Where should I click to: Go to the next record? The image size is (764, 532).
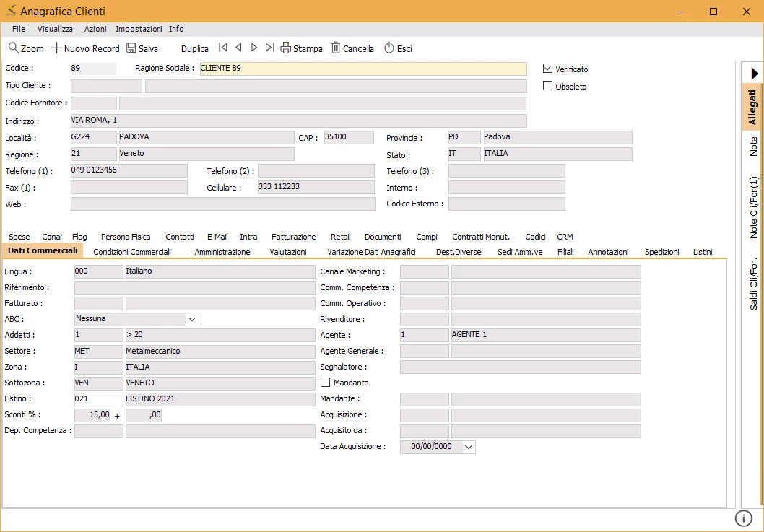coord(254,47)
